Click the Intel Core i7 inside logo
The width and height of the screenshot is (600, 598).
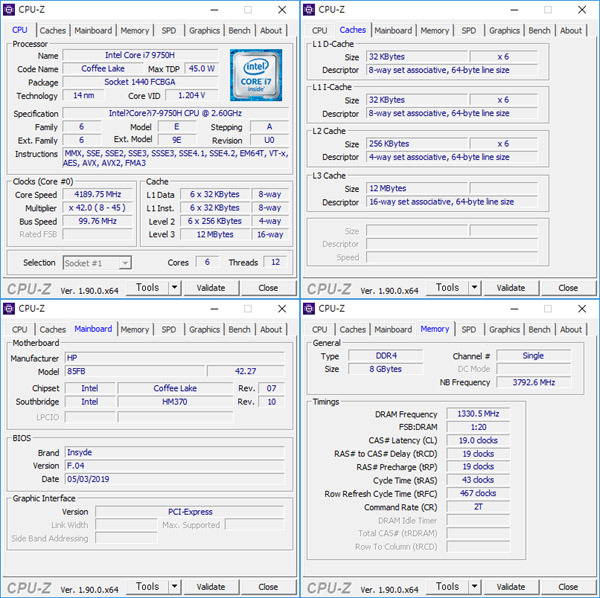pos(256,75)
